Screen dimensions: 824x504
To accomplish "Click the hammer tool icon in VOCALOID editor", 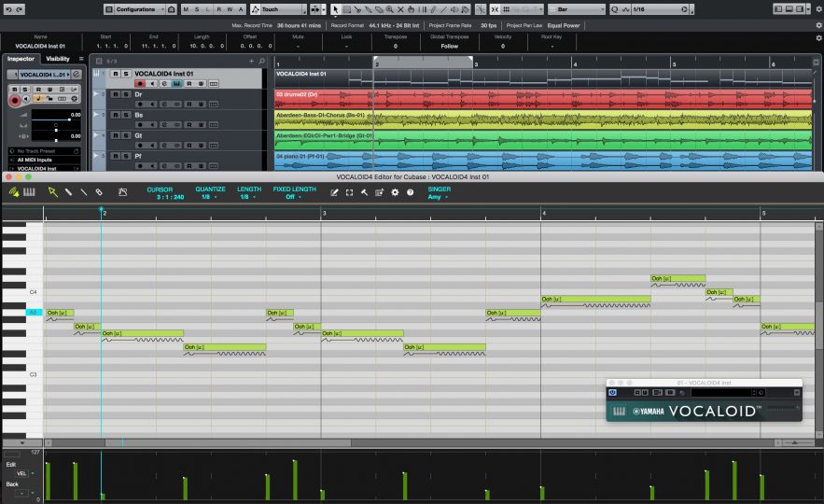I will click(x=364, y=193).
